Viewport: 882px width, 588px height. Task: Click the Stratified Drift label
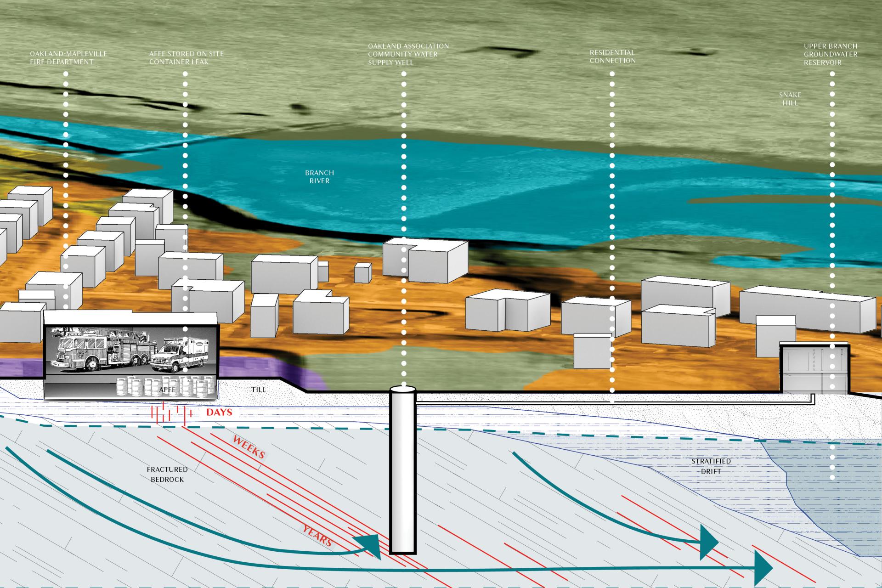coord(711,466)
